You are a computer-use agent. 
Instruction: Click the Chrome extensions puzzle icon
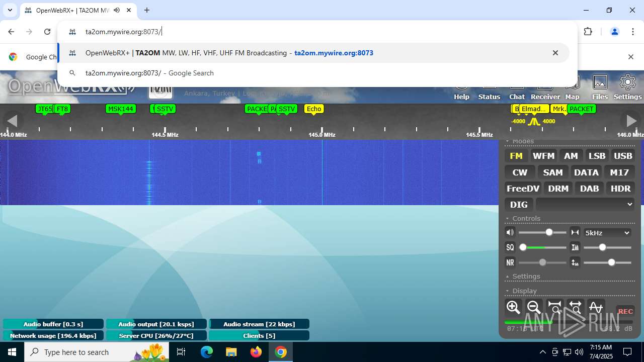588,32
